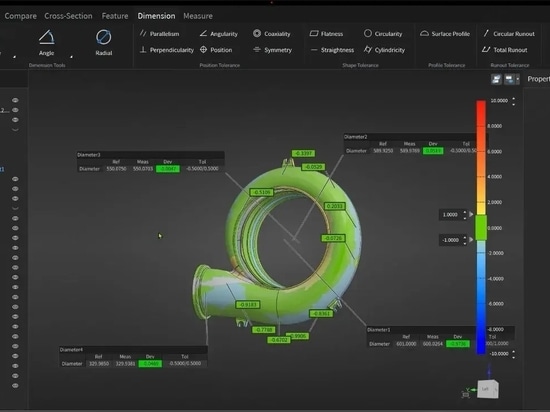Click the lower tolerance marker triangle at -1.0000
The image size is (550, 412).
471,240
